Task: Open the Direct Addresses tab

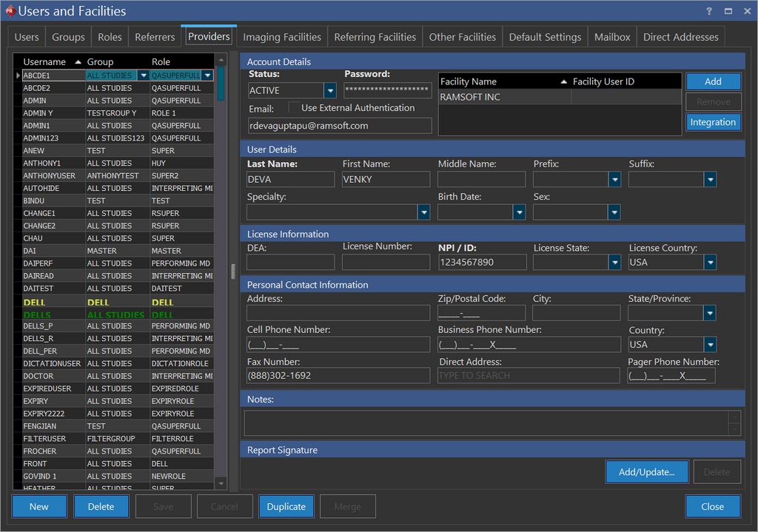Action: [x=680, y=37]
